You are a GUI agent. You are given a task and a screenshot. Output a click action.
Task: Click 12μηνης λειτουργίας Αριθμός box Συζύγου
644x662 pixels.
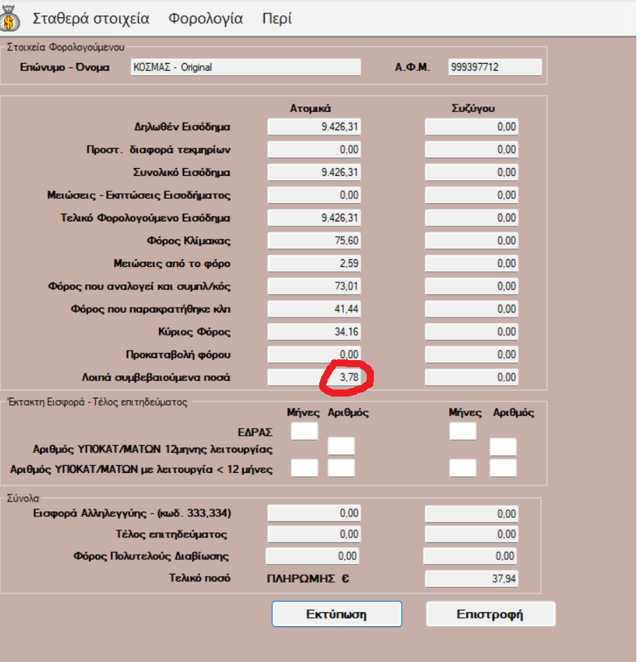503,447
